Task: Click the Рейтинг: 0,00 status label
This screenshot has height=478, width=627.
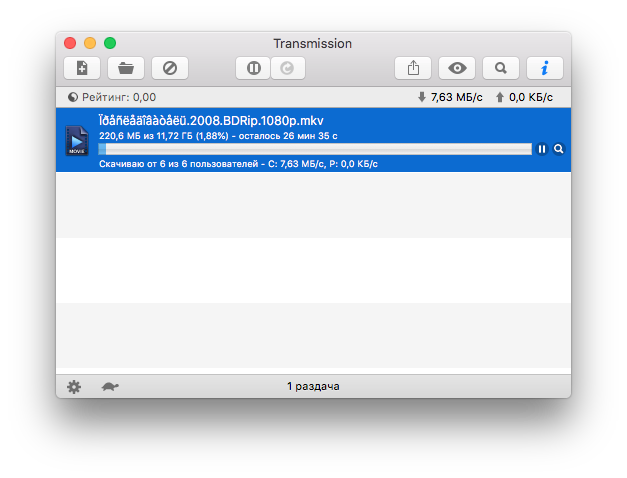Action: 119,97
